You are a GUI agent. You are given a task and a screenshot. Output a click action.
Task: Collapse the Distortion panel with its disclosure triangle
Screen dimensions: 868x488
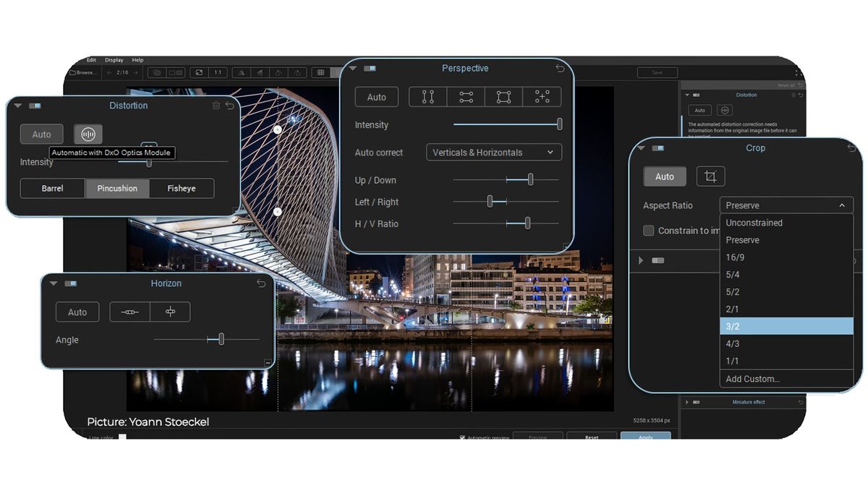pos(17,105)
